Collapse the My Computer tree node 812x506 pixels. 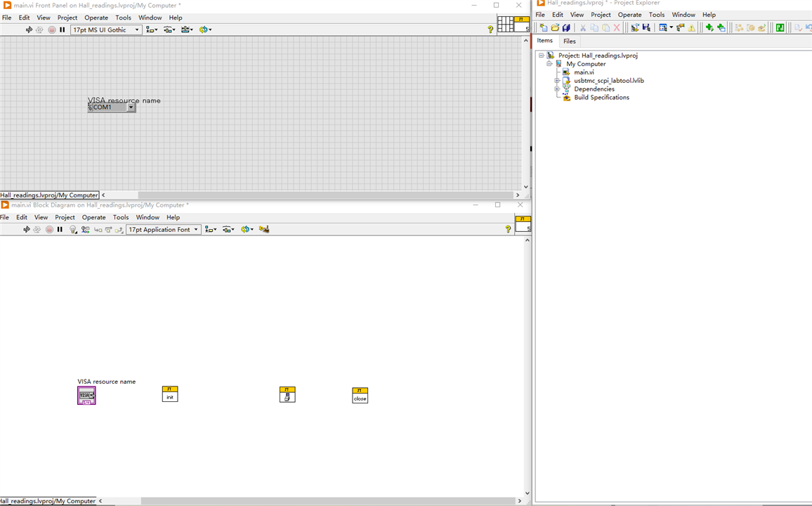(x=549, y=64)
